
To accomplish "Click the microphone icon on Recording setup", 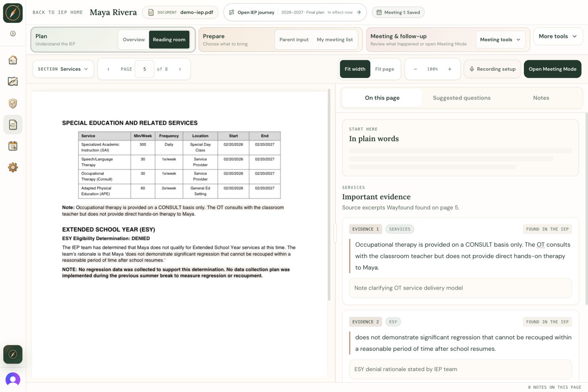I will (472, 69).
